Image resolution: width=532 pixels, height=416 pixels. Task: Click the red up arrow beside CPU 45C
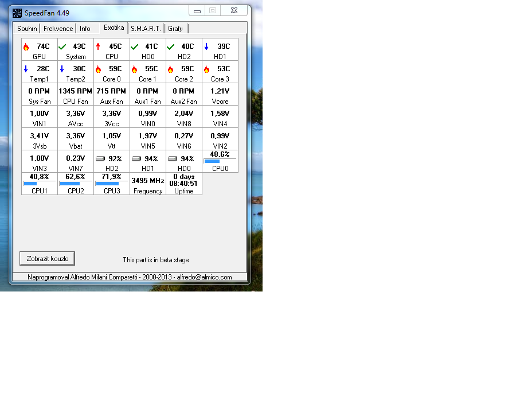pos(98,46)
